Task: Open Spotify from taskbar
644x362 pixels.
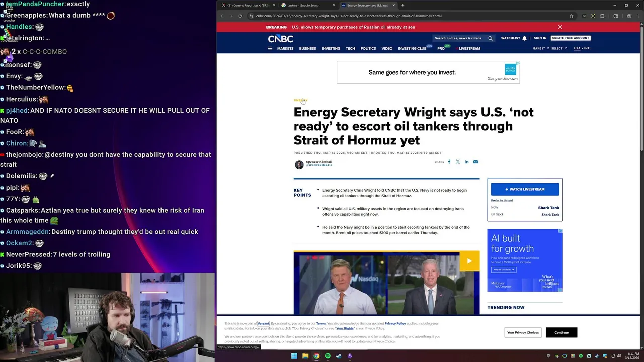Action: click(328, 356)
